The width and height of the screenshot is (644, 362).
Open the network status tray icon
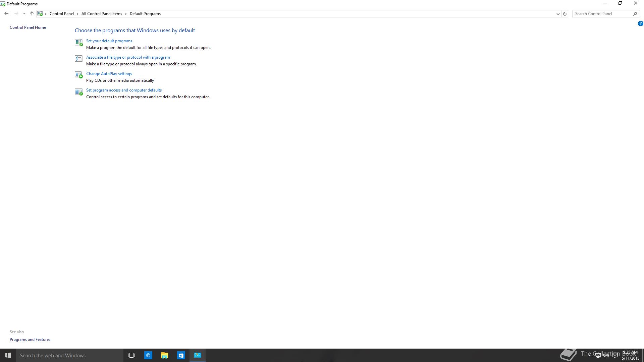598,355
